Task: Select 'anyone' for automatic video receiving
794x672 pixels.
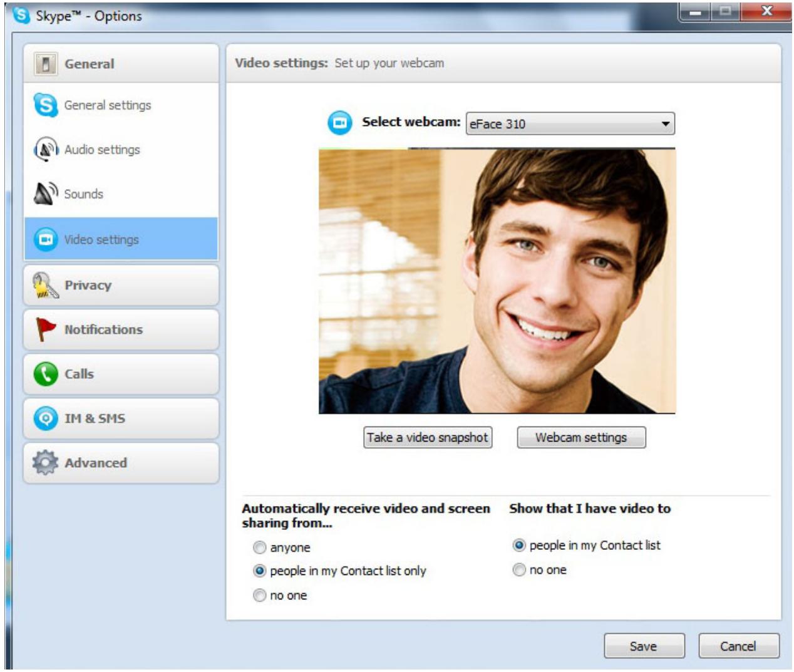Action: click(x=259, y=548)
